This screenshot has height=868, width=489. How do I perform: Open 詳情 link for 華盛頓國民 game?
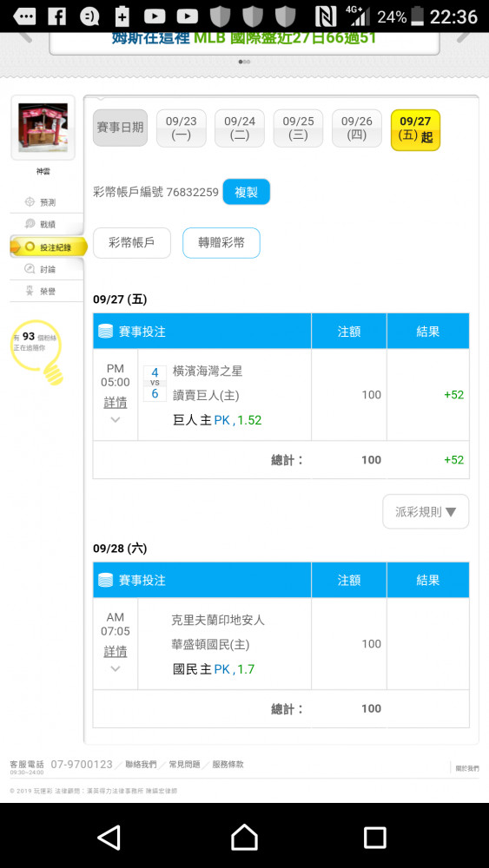tap(116, 652)
